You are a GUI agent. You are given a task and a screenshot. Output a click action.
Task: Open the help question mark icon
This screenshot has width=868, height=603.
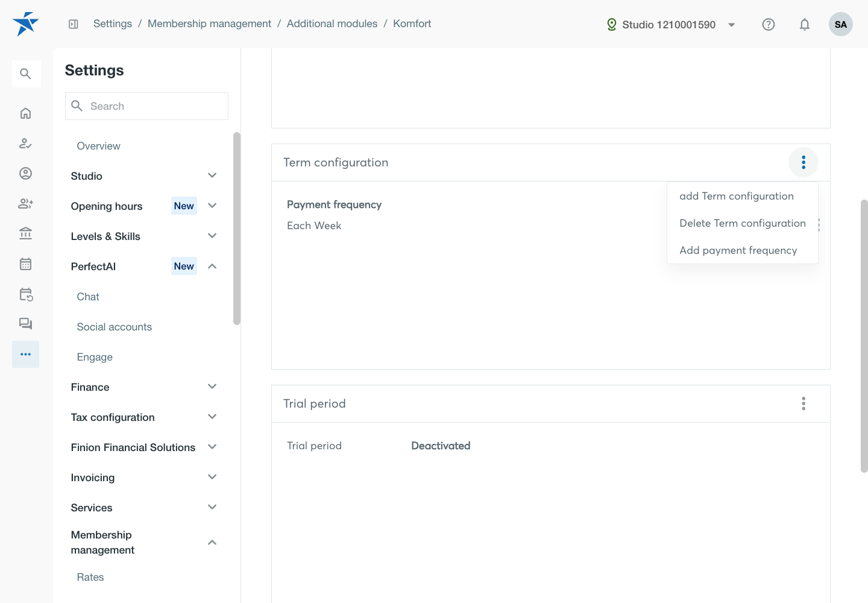tap(769, 25)
